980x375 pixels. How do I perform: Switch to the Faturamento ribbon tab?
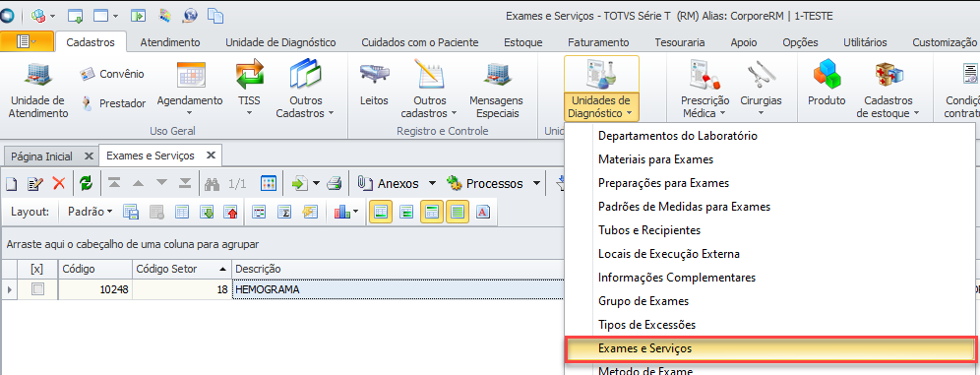(x=598, y=42)
